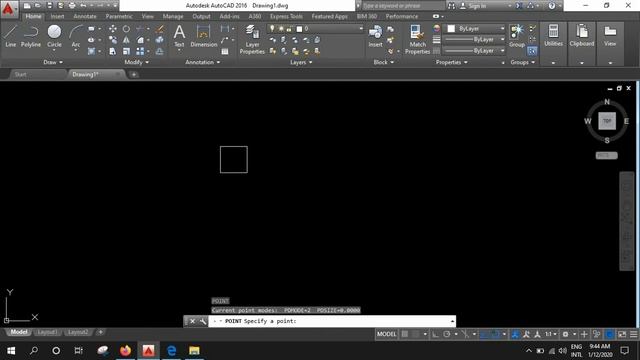The height and width of the screenshot is (360, 640).
Task: Toggle hardware acceleration circle in status bar
Action: (x=609, y=334)
